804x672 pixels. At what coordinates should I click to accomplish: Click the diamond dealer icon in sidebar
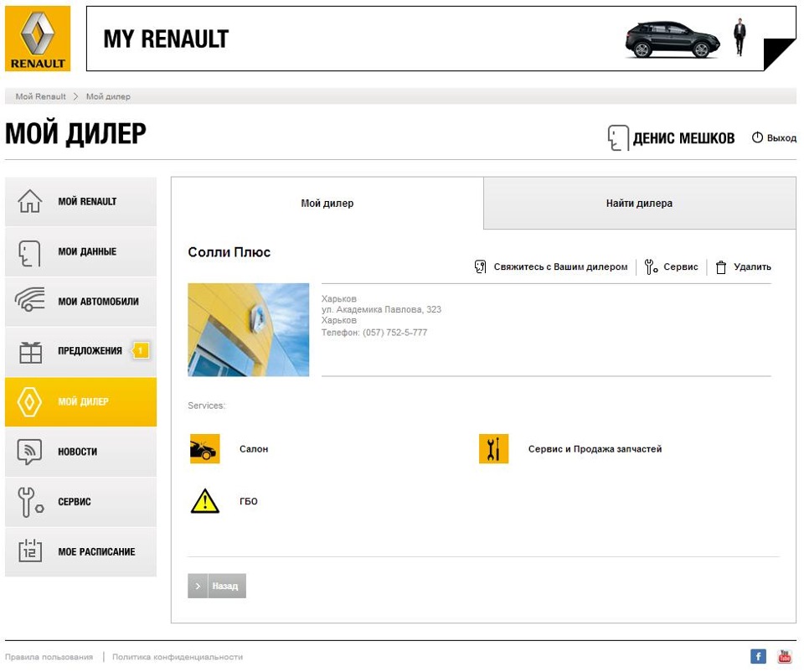click(29, 401)
